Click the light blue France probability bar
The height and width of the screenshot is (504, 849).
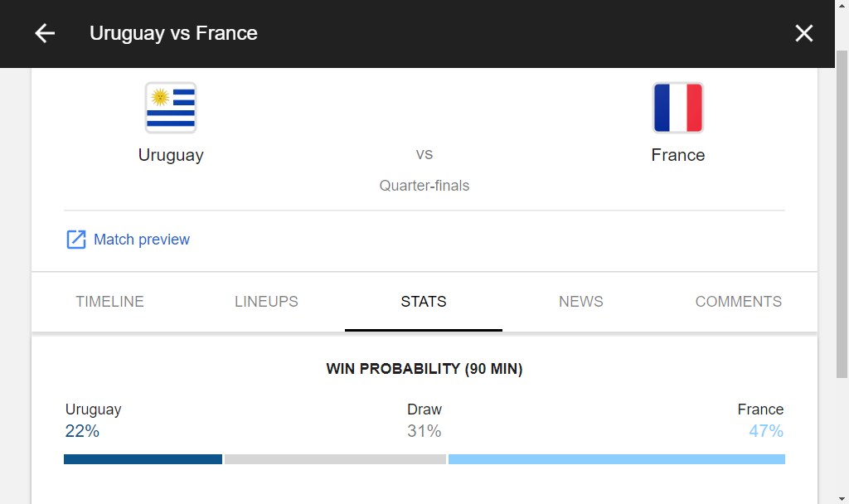tap(616, 459)
